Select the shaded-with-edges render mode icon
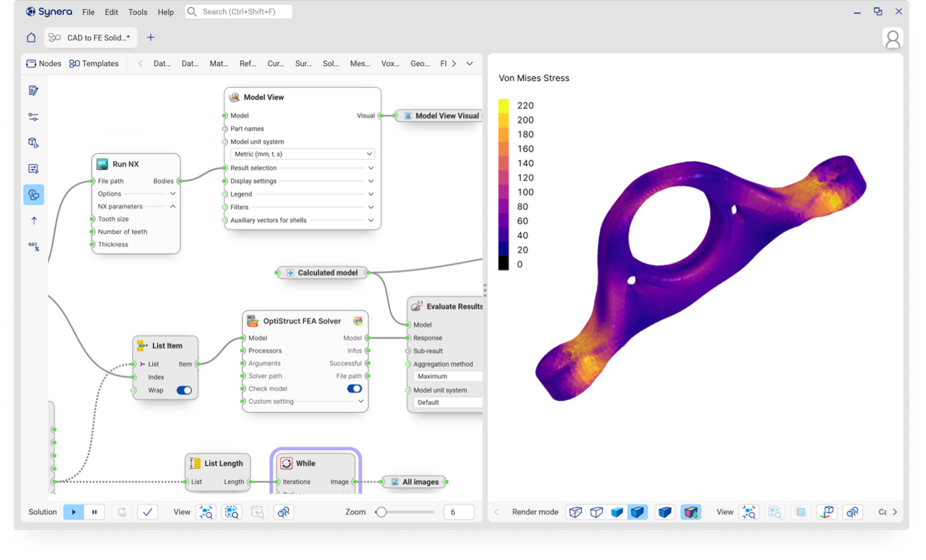This screenshot has width=926, height=560. (x=639, y=512)
